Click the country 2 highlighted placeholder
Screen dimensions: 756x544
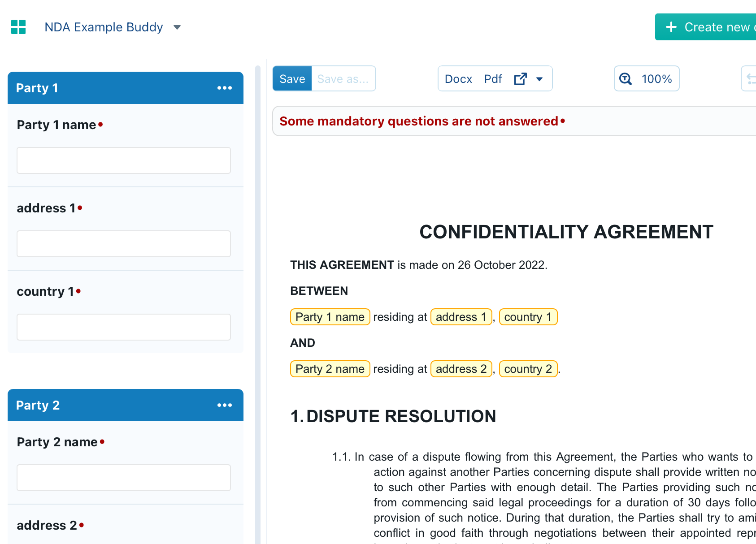528,369
